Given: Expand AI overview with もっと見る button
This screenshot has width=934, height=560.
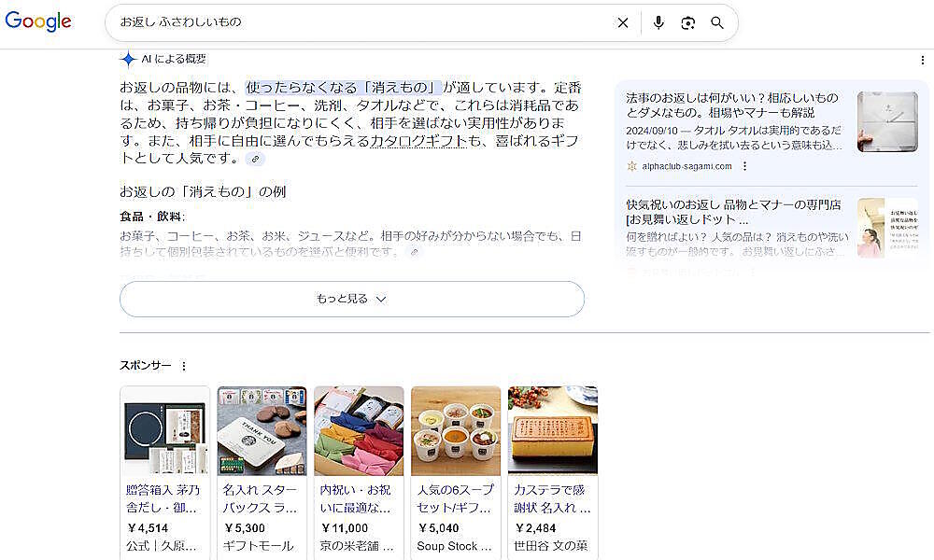Looking at the screenshot, I should [351, 299].
